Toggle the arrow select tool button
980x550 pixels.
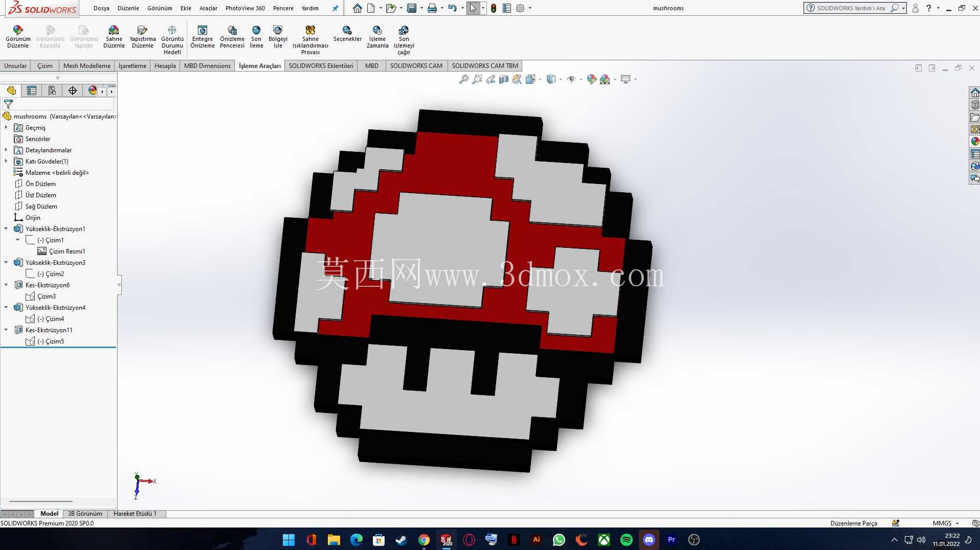473,8
